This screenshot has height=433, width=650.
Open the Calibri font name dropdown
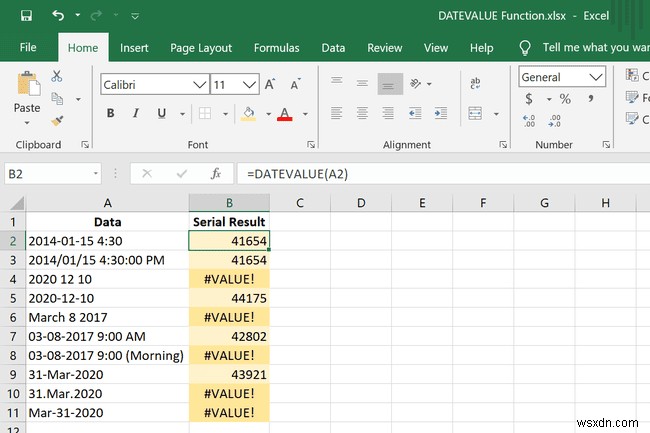coord(195,86)
